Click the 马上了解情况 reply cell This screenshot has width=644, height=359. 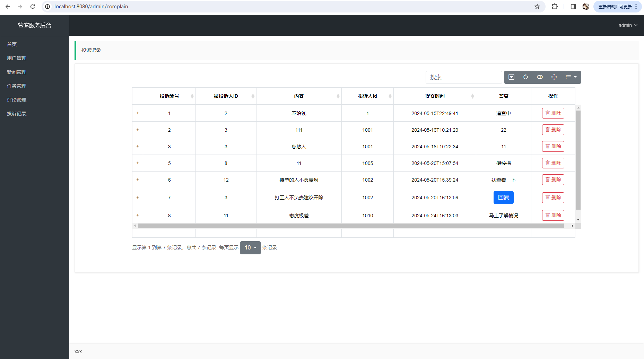[x=504, y=216]
